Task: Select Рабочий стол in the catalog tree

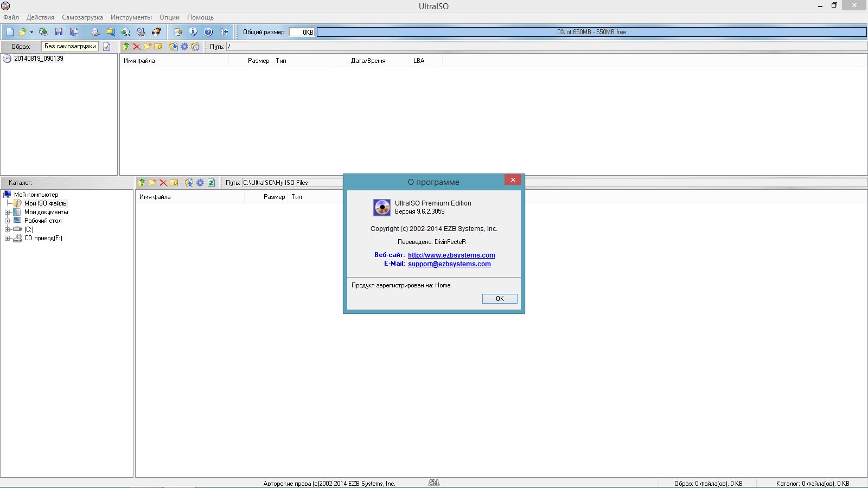Action: point(43,221)
